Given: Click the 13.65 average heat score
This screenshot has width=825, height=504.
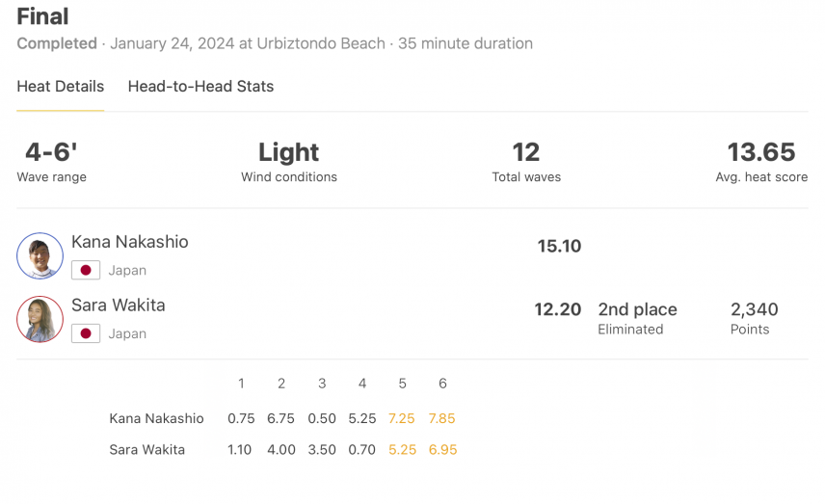Looking at the screenshot, I should coord(760,152).
